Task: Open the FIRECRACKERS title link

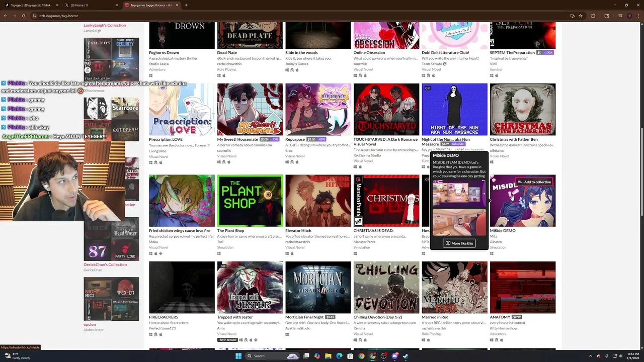Action: 164,317
